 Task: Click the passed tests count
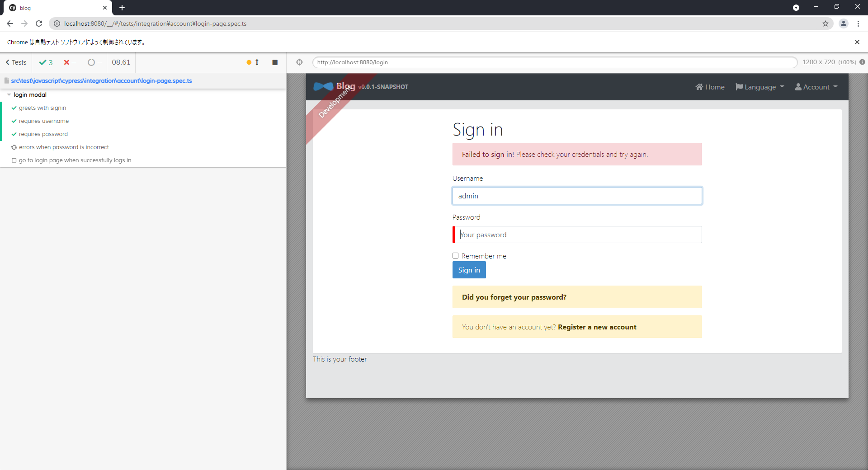click(46, 62)
